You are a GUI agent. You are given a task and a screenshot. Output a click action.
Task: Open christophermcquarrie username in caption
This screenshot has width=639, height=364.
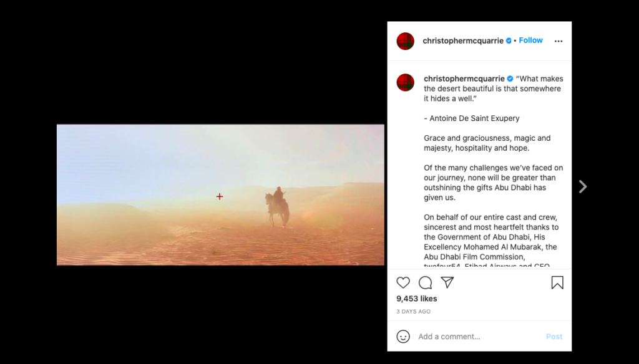pos(464,79)
